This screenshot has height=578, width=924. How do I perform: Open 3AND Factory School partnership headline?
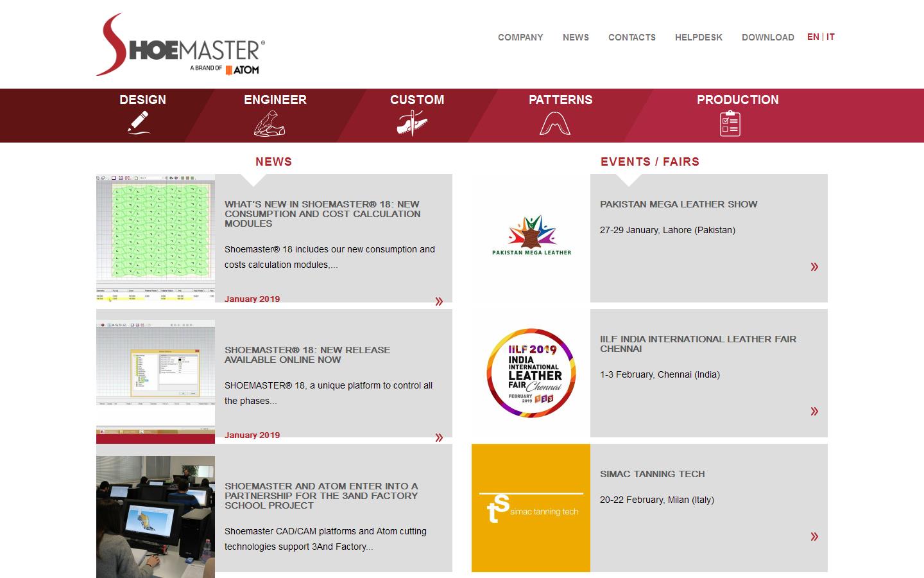321,496
